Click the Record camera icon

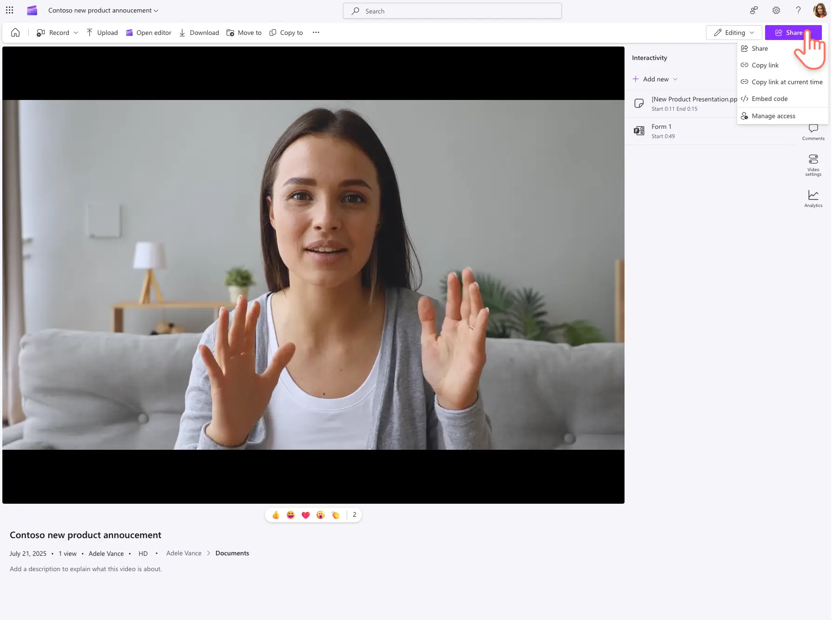point(40,33)
